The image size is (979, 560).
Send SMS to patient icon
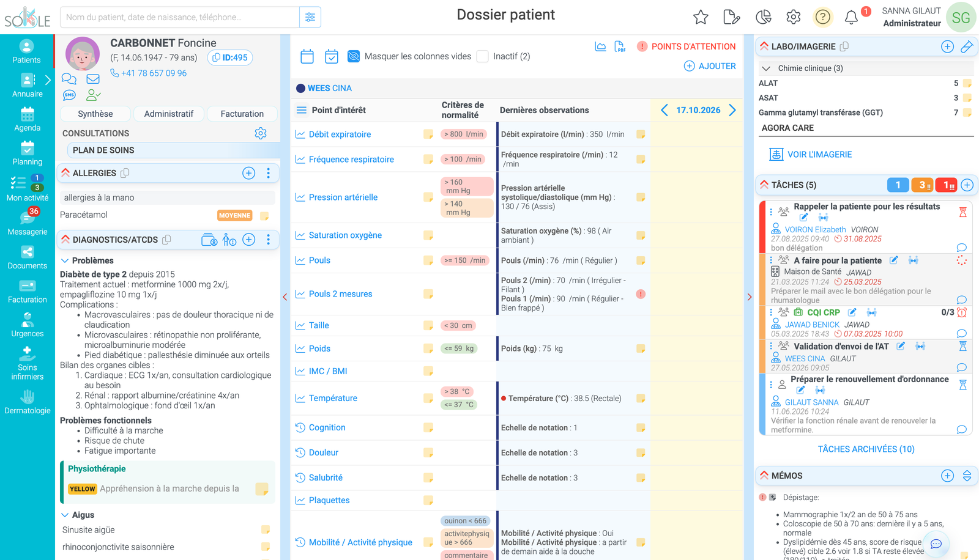pyautogui.click(x=69, y=95)
